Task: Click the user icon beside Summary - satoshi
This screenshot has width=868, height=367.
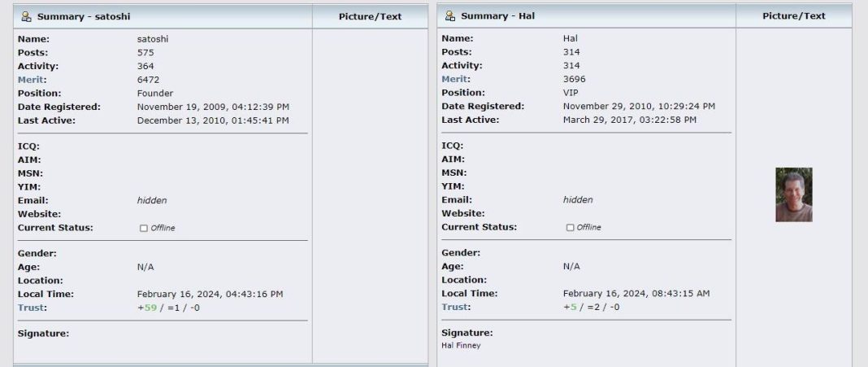Action: point(27,16)
